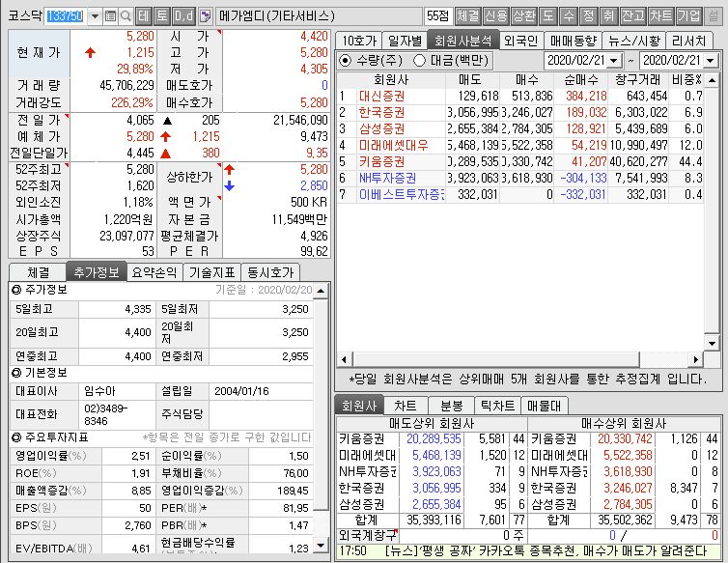Viewport: 728px width, 563px height.
Task: Click the member table horizontal scrollbar thumb
Action: (x=496, y=359)
